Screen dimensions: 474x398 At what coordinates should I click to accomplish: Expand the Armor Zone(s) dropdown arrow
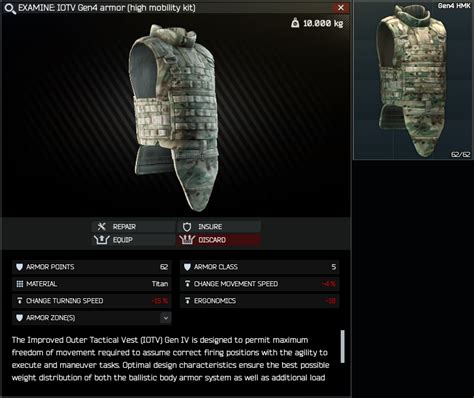click(166, 318)
